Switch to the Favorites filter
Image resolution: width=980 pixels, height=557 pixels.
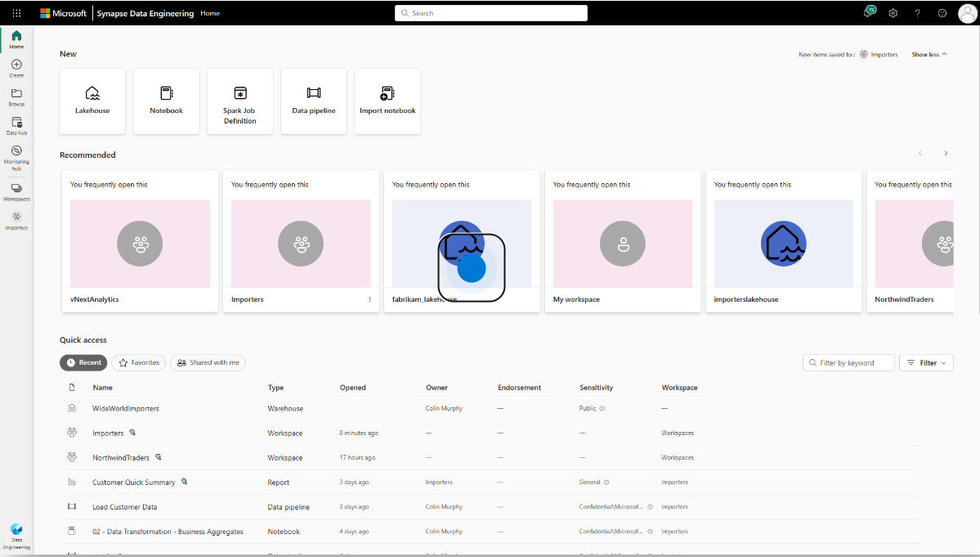pyautogui.click(x=138, y=362)
